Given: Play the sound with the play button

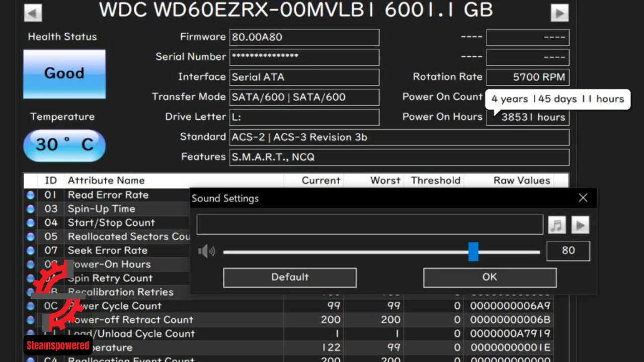Looking at the screenshot, I should point(580,225).
